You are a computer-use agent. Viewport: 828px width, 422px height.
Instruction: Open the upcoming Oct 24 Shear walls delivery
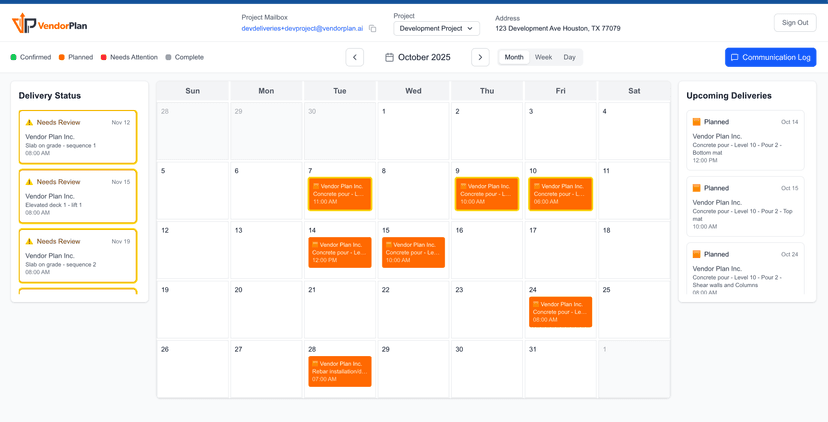coord(745,268)
